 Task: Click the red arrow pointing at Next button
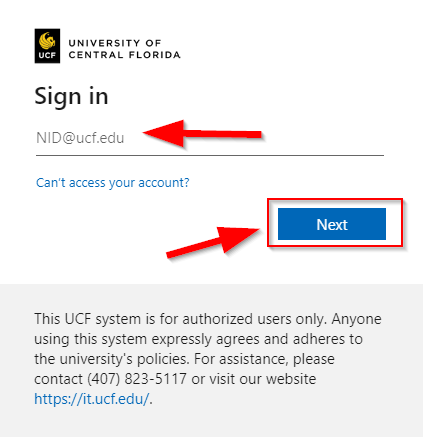[x=213, y=241]
